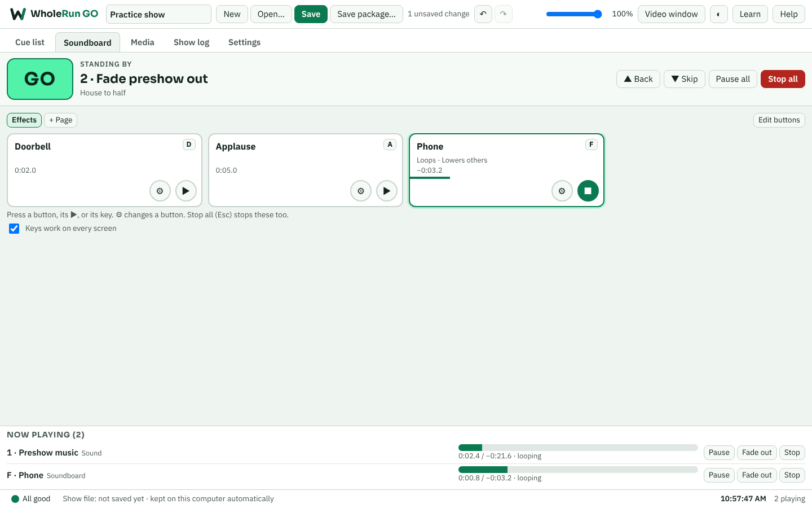This screenshot has height=508, width=812.
Task: Open the Media tab
Action: [143, 42]
